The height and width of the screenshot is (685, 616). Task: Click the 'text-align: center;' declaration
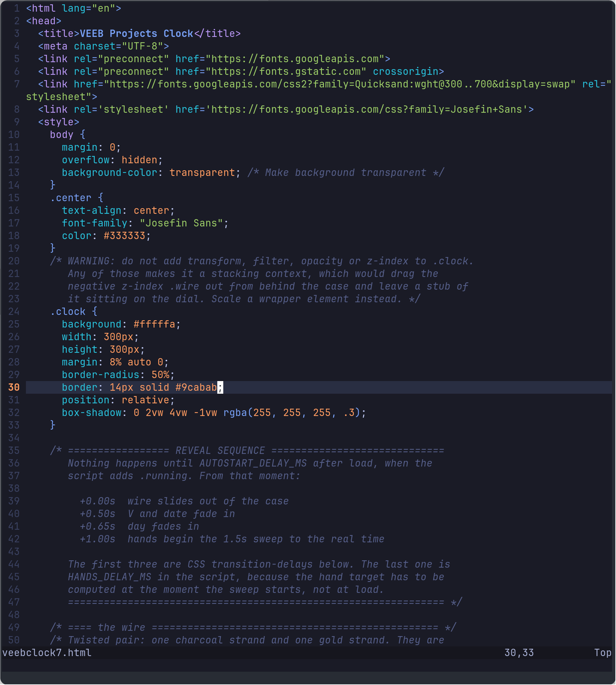(x=119, y=211)
